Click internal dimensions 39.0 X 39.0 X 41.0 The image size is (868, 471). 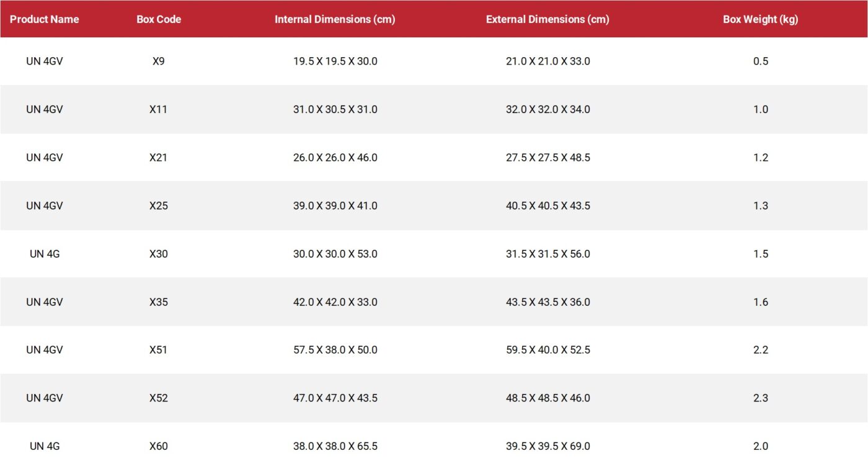pyautogui.click(x=335, y=205)
